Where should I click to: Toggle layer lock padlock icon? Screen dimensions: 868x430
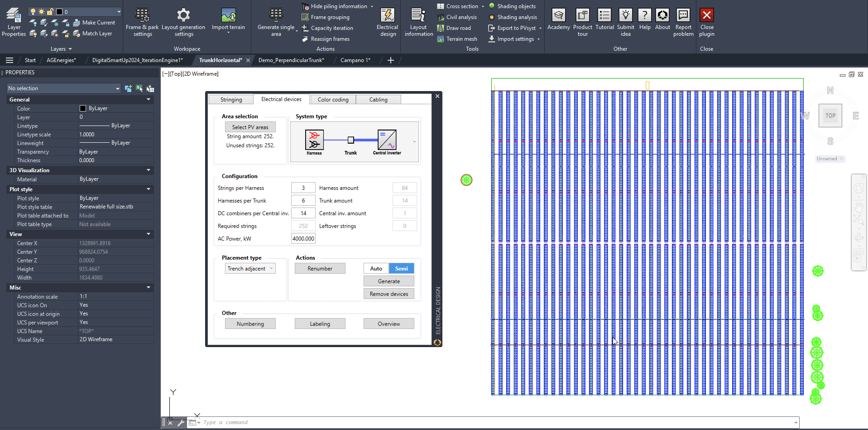pos(50,12)
